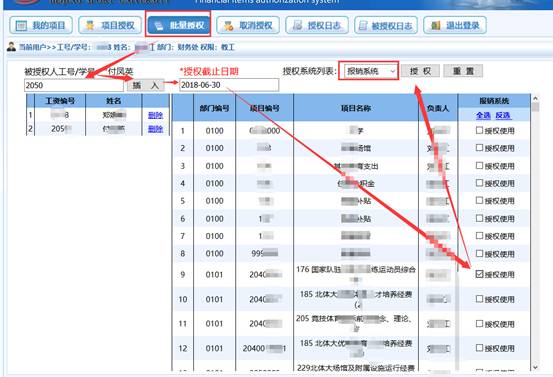Check 授权使用 for project row 3
Screen dimensions: 553x377
coord(479,165)
